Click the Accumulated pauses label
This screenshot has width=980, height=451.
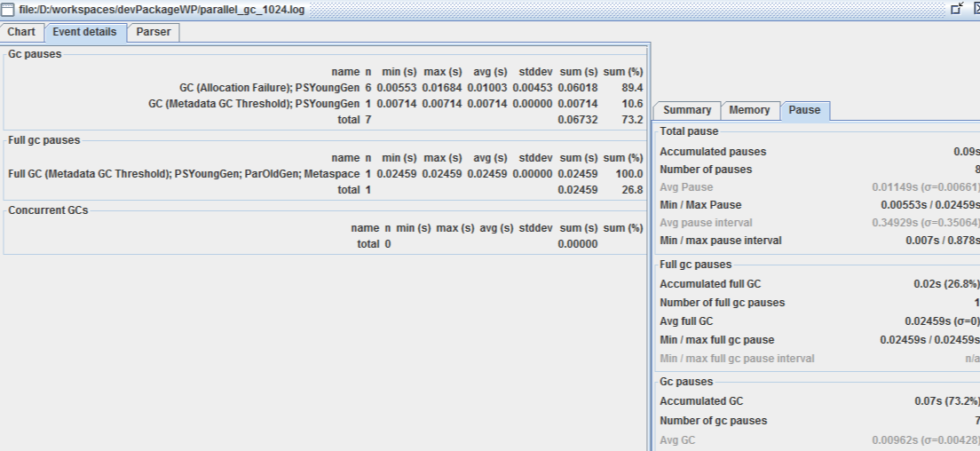tap(713, 152)
